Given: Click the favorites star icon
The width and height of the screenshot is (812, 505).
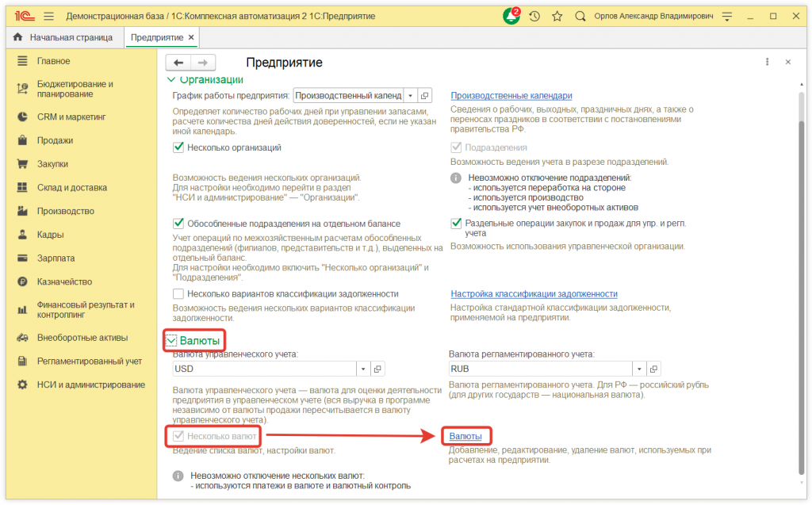Looking at the screenshot, I should [558, 14].
